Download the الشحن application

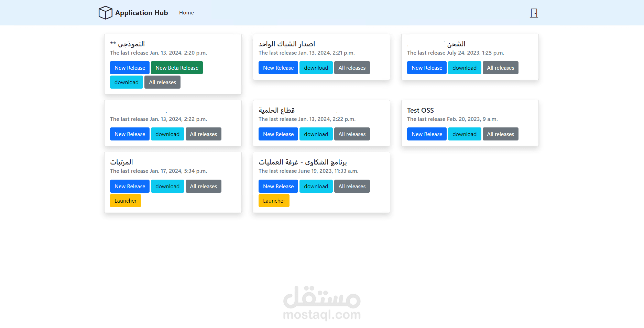pos(465,68)
